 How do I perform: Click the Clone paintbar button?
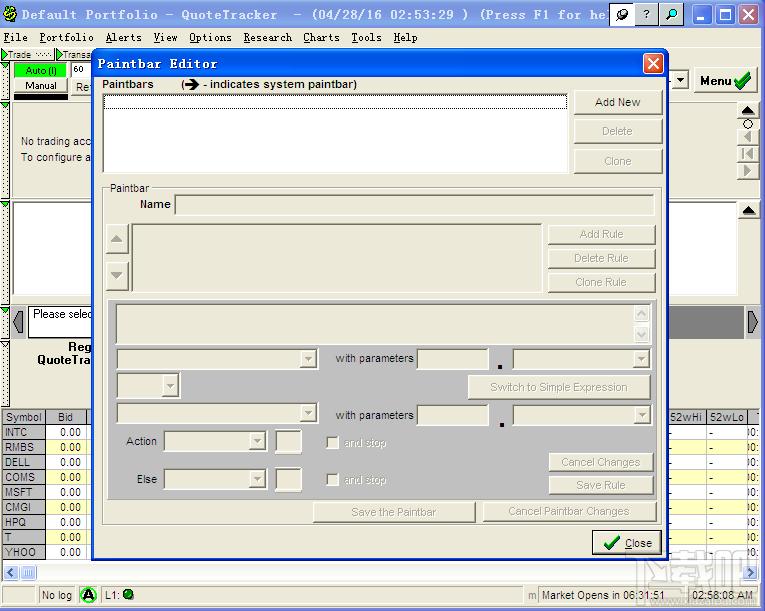pos(618,161)
